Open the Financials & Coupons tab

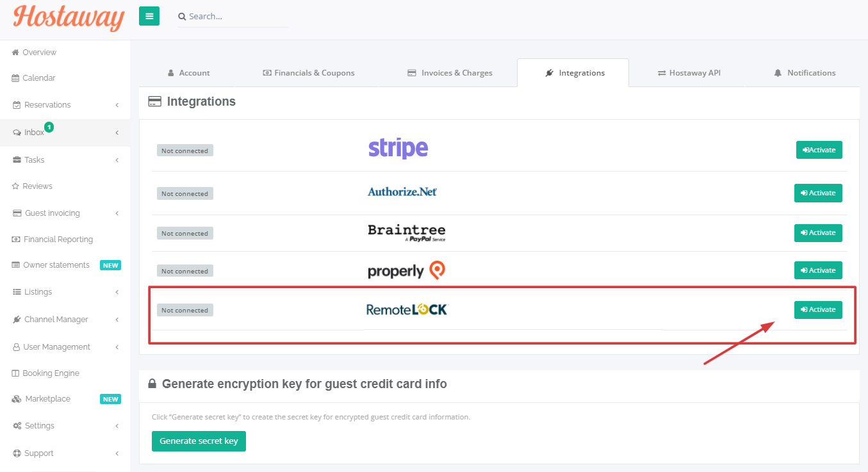(x=309, y=72)
